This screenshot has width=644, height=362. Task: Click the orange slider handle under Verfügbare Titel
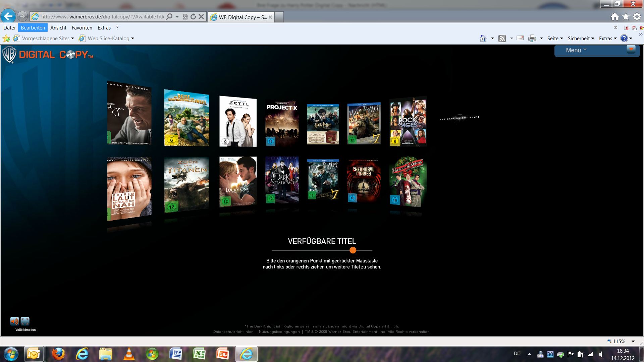coord(353,250)
